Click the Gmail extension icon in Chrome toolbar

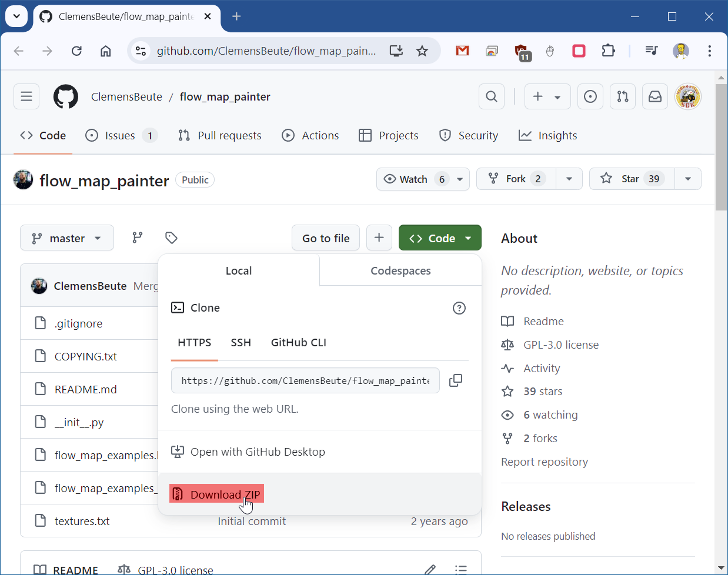tap(463, 51)
